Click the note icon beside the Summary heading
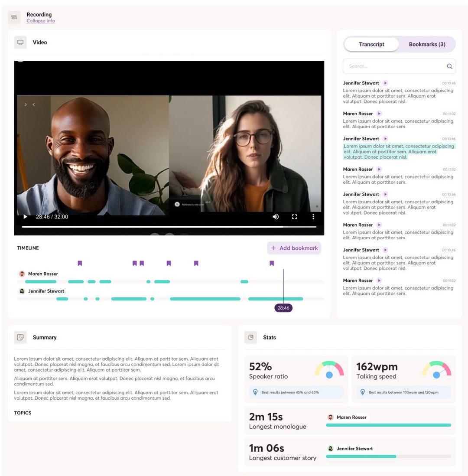This screenshot has width=468, height=476. point(20,337)
